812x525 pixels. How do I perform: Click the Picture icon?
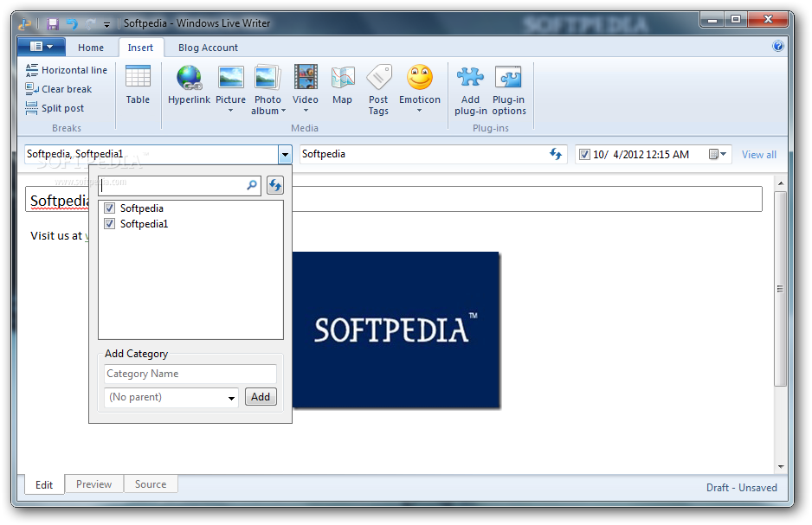click(230, 78)
